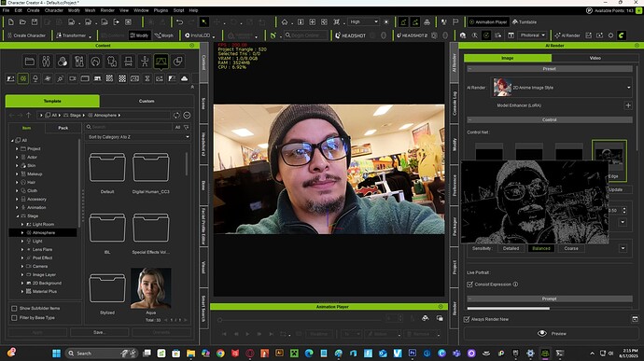Viewport: 644px width, 361px height.
Task: Open the Transformer dropdown arrow
Action: pos(90,37)
